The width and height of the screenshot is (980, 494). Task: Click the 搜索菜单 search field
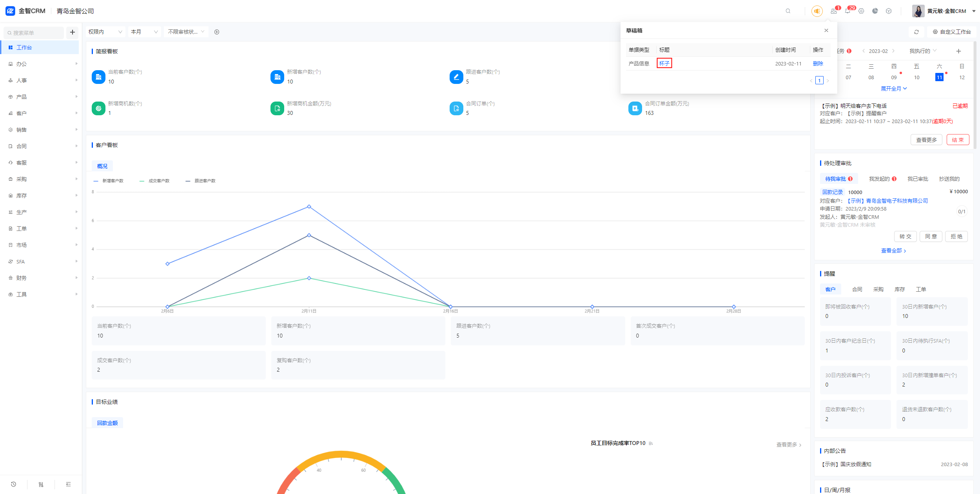click(x=34, y=33)
